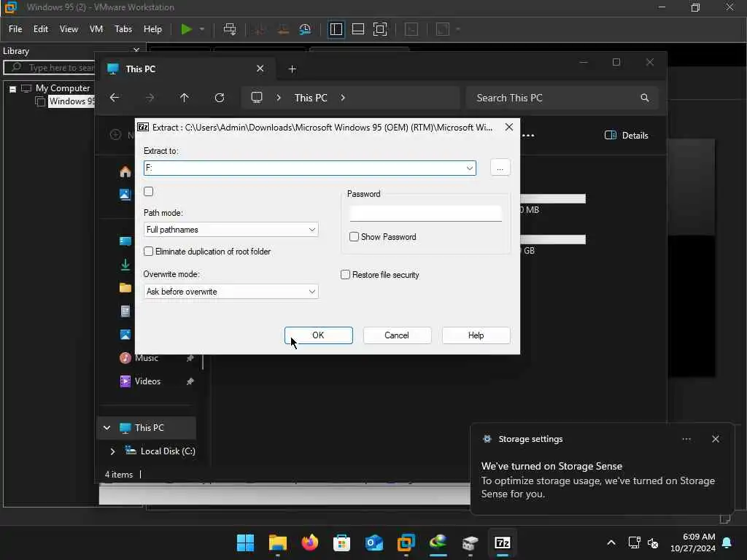747x560 pixels.
Task: Enter VMware full screen mode icon
Action: pos(379,29)
